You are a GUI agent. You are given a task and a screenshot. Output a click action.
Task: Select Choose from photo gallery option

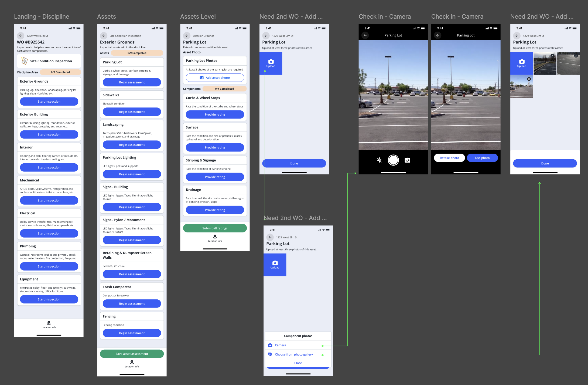294,354
